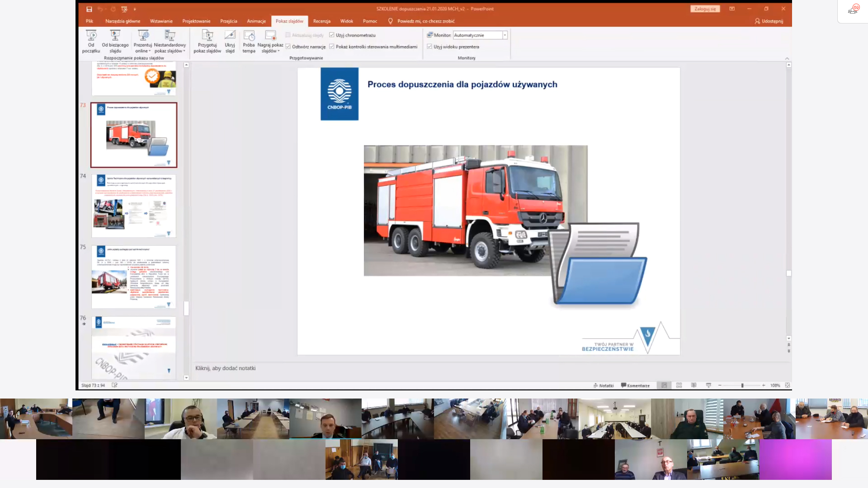Open the Monitor Automatycznie dropdown
The height and width of the screenshot is (488, 868).
point(505,35)
